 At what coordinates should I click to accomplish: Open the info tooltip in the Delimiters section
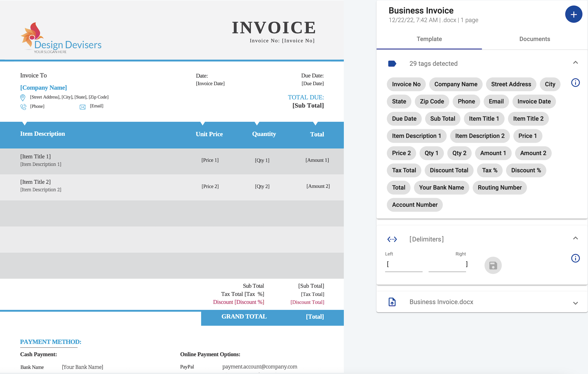[x=576, y=258]
